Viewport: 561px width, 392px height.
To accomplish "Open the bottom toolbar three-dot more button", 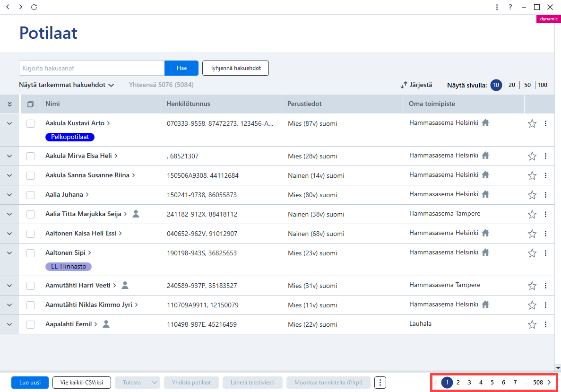I will click(x=380, y=383).
